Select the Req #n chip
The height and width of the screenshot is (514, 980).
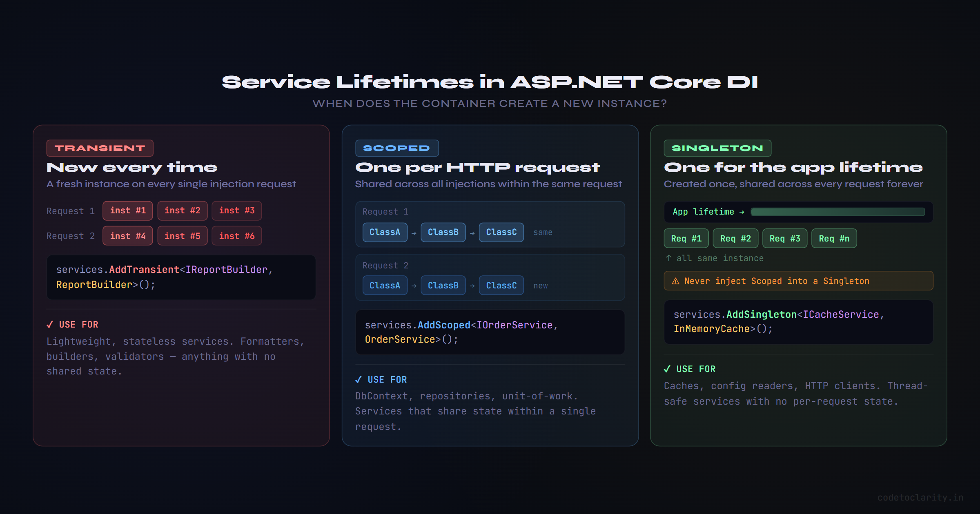[834, 238]
